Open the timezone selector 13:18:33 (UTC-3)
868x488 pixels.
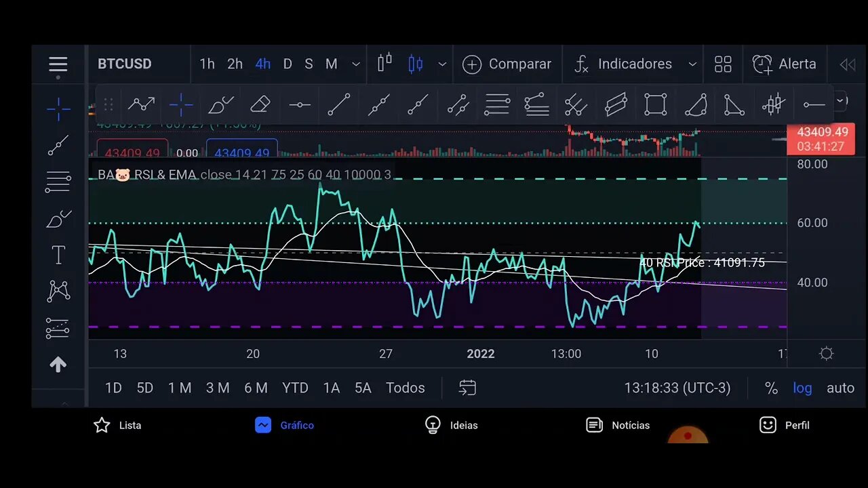click(677, 388)
